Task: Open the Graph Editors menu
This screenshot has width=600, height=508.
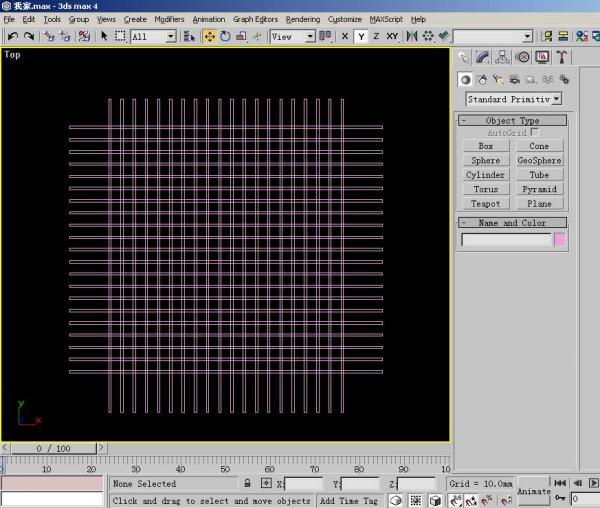Action: coord(255,19)
